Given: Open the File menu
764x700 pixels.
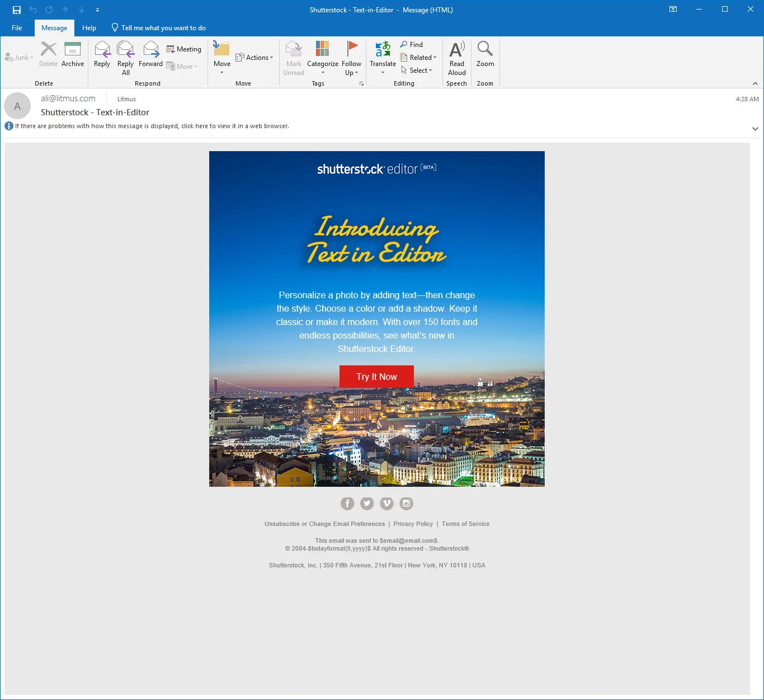Looking at the screenshot, I should 17,28.
